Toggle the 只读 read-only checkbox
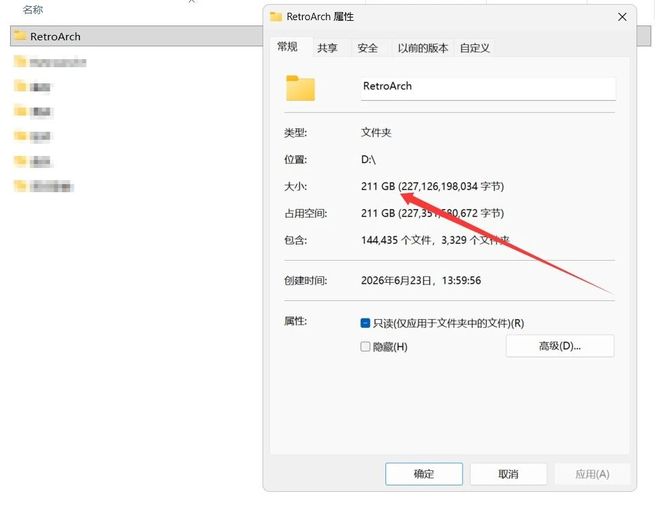The image size is (660, 508). (365, 323)
